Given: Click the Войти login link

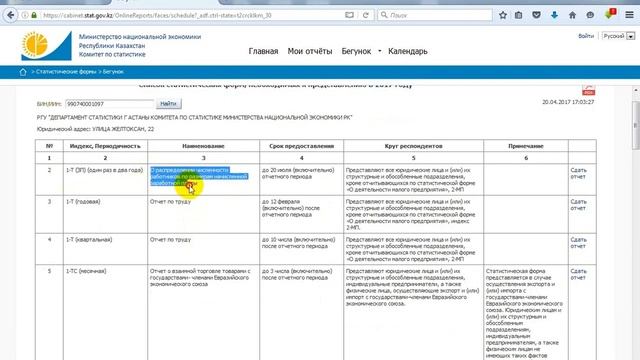Looking at the screenshot, I should (586, 36).
